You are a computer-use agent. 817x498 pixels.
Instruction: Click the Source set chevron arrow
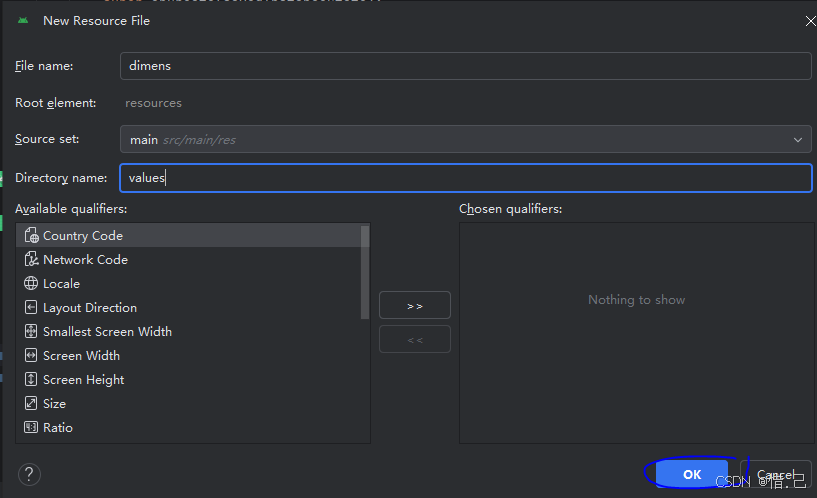[798, 140]
